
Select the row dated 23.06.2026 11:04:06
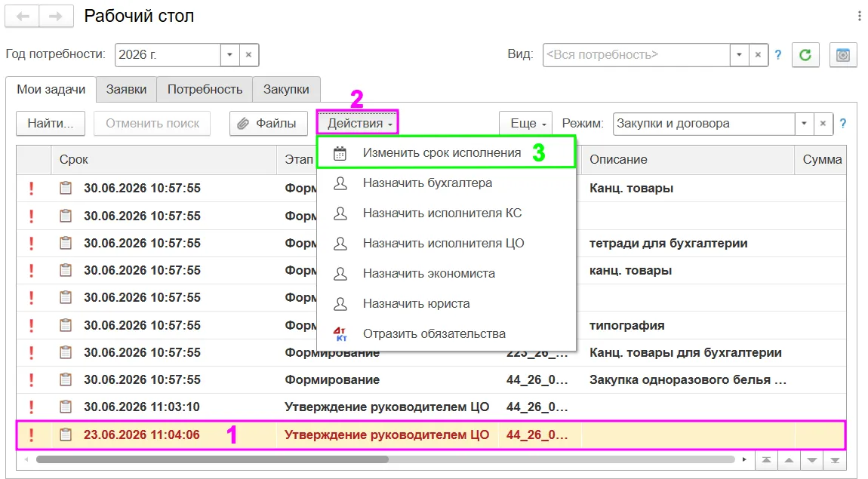click(x=431, y=434)
